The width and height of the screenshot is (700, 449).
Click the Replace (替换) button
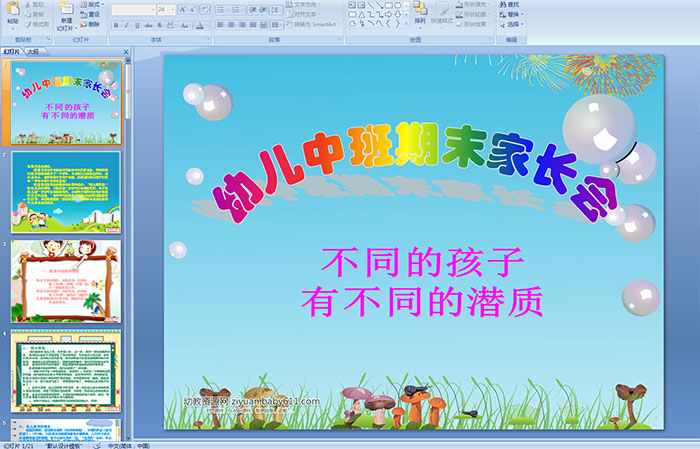[512, 14]
